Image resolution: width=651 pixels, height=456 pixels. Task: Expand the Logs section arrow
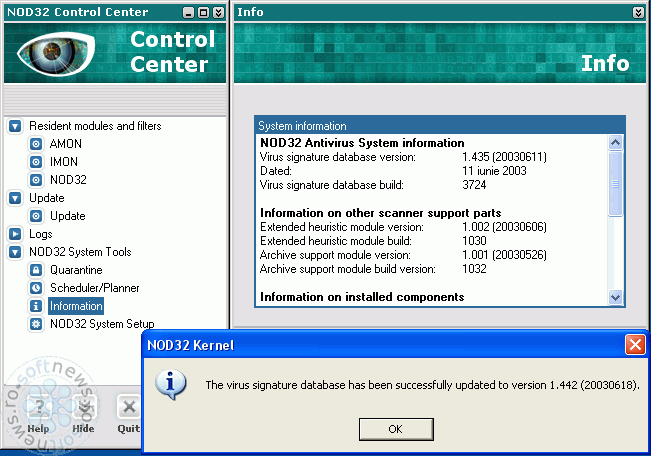[15, 234]
